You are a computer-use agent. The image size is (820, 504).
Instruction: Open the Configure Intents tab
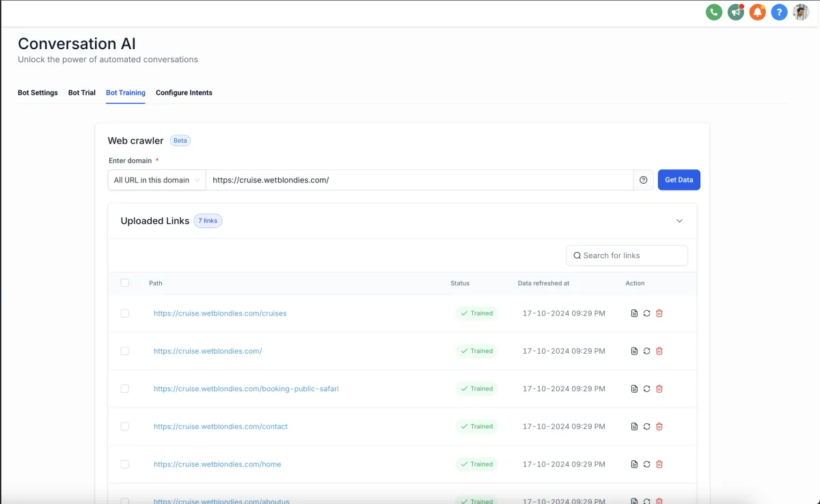[x=184, y=93]
